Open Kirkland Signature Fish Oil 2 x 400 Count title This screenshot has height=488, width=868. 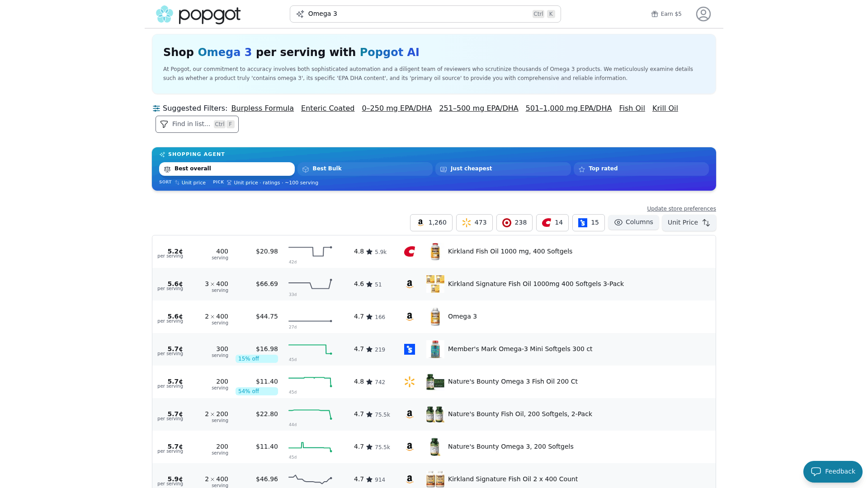point(513,479)
